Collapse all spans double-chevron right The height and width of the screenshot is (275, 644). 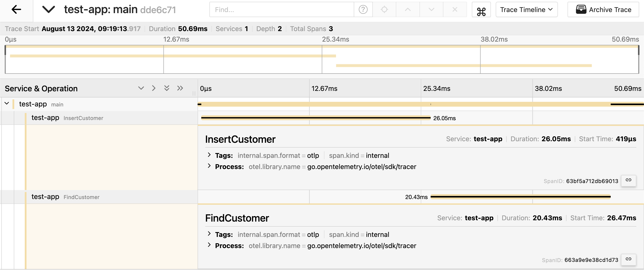(180, 88)
